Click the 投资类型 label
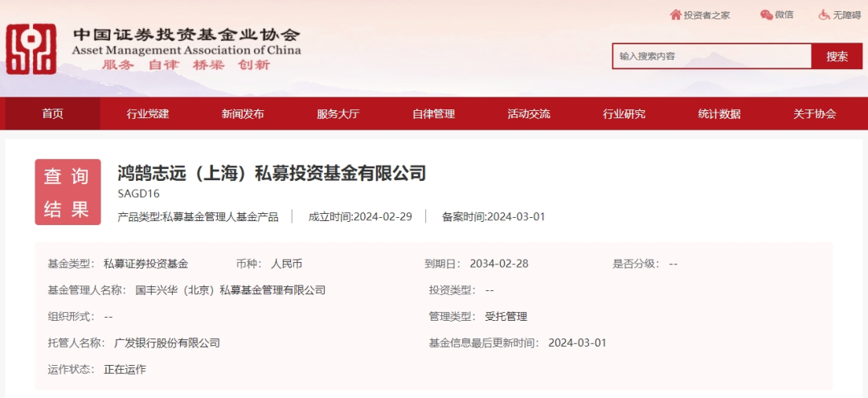868x398 pixels. [452, 290]
